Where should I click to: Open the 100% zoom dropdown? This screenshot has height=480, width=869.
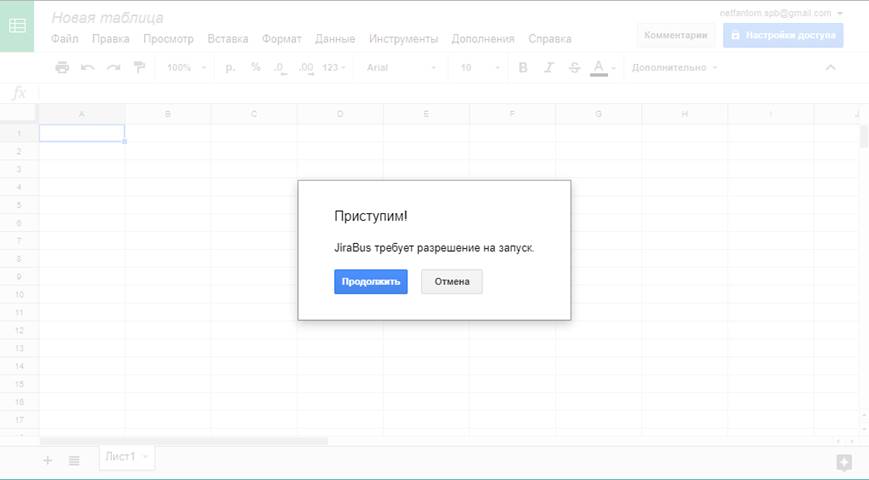[186, 68]
